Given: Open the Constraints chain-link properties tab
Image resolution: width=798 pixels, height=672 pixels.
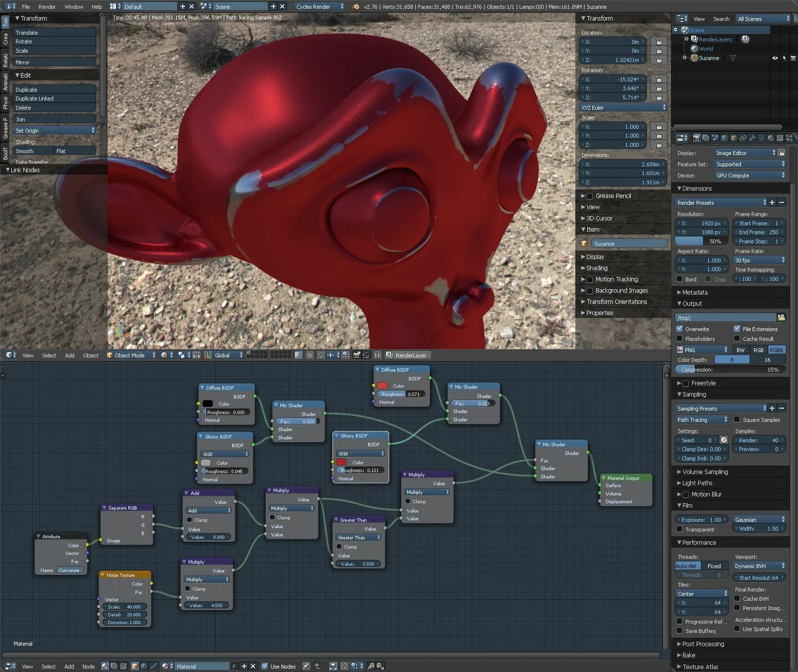Looking at the screenshot, I should coord(743,138).
